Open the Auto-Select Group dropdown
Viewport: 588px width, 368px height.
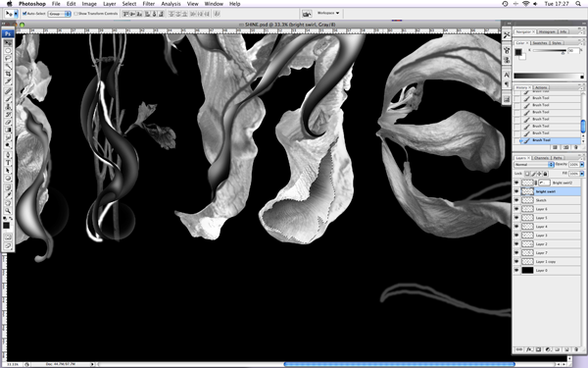[x=60, y=14]
